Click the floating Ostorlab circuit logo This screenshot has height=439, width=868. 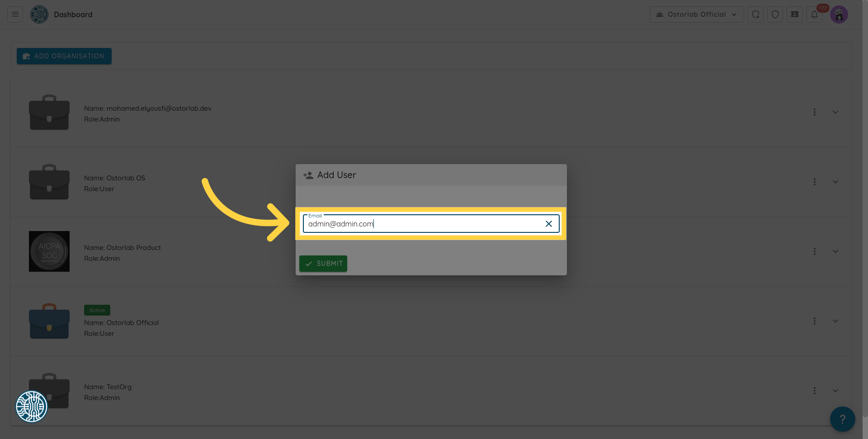[x=32, y=406]
